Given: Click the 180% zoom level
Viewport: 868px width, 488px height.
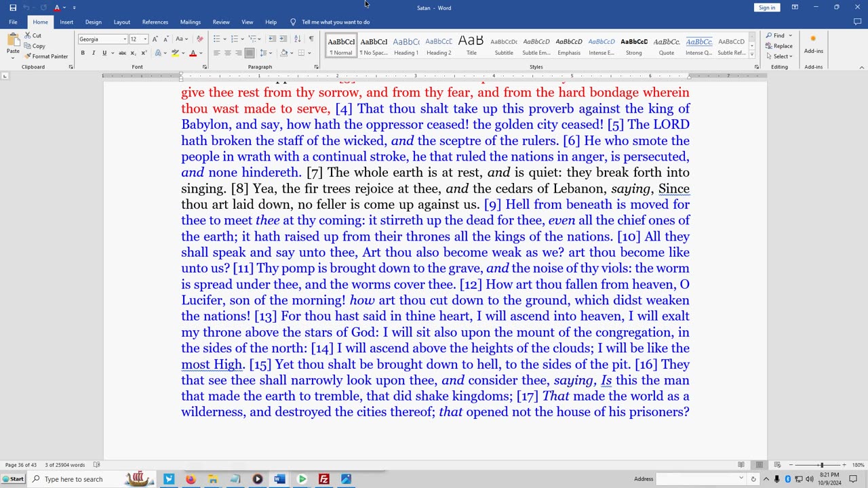Looking at the screenshot, I should pos(858,465).
